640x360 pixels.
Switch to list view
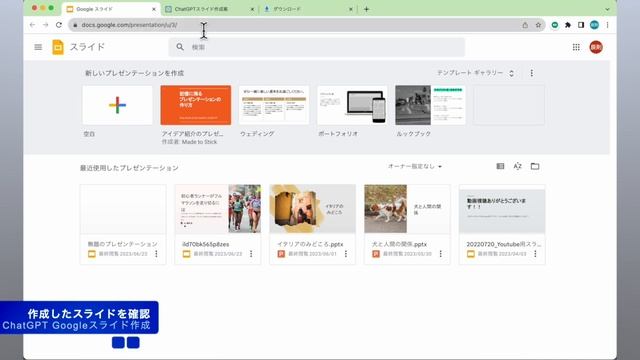[500, 166]
